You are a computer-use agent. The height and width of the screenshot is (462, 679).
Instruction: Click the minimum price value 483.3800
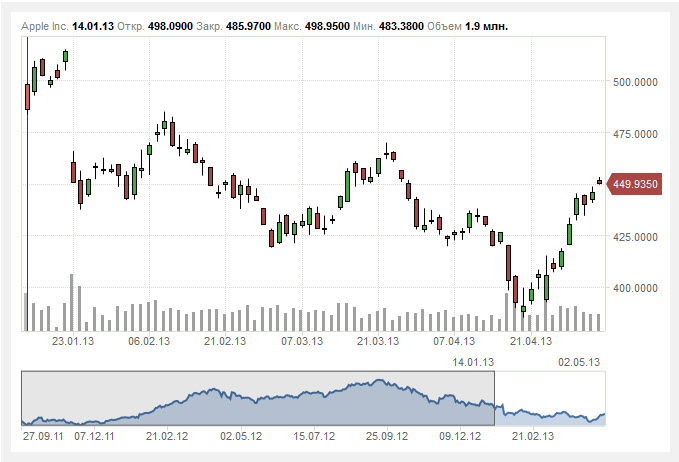pos(401,26)
